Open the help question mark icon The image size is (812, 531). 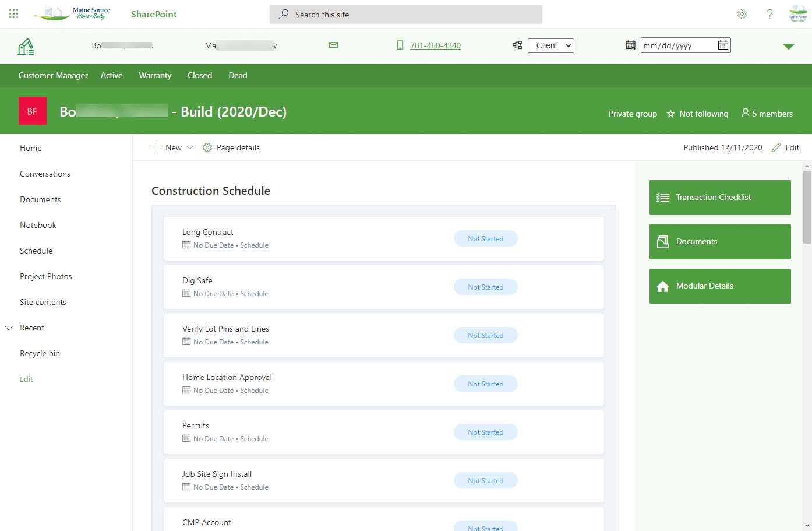click(x=769, y=14)
